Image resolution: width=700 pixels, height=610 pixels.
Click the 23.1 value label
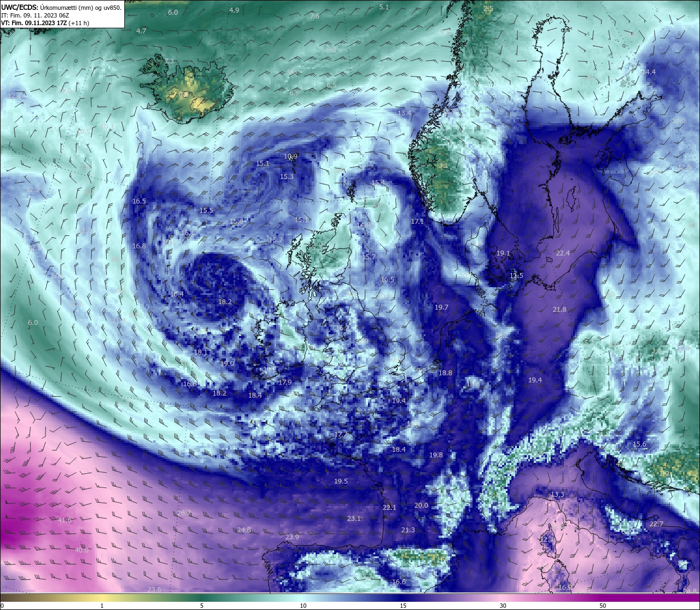click(x=354, y=518)
